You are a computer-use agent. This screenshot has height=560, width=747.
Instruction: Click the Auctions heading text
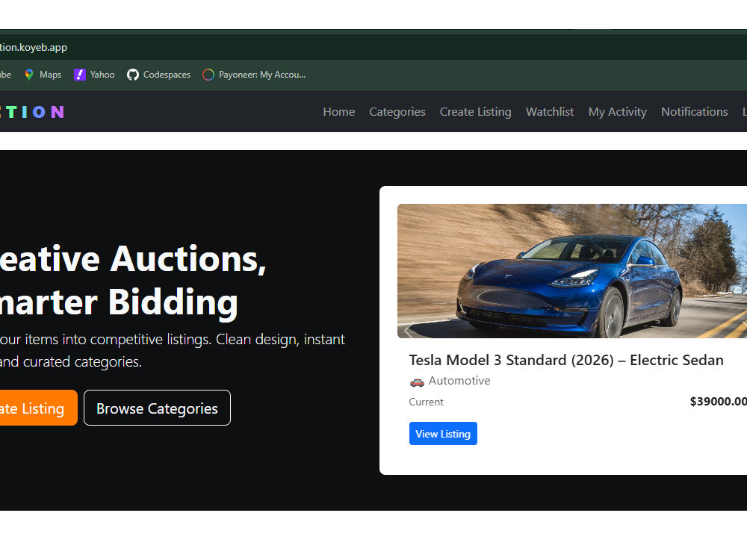point(187,259)
